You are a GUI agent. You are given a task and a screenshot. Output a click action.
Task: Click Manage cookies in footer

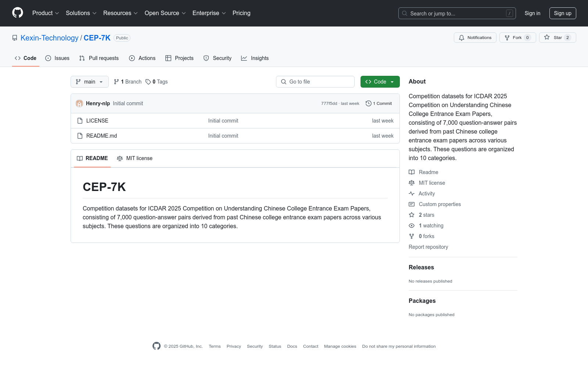pyautogui.click(x=340, y=346)
